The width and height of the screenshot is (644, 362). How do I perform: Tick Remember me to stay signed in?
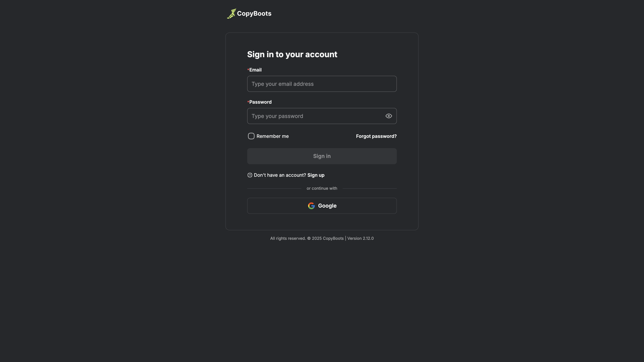(x=251, y=136)
